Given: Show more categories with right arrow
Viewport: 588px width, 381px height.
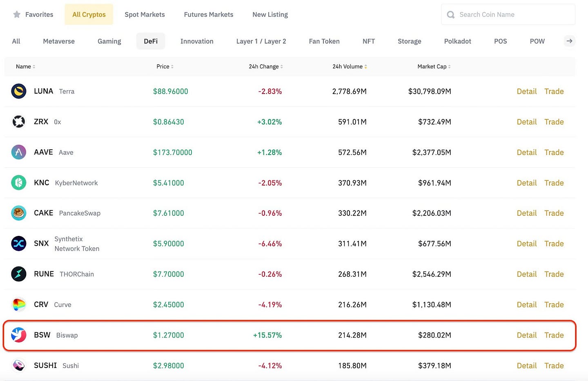Looking at the screenshot, I should click(569, 41).
